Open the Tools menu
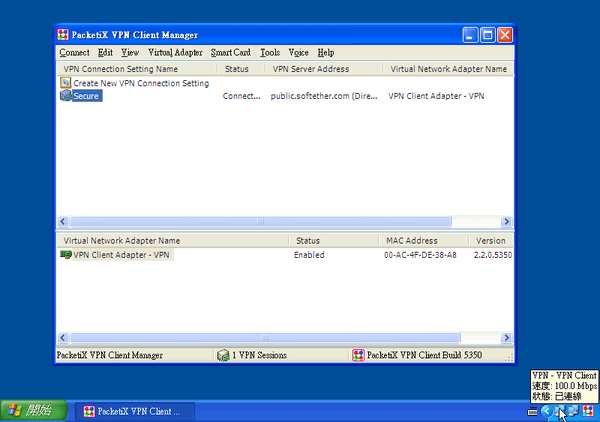 (270, 52)
